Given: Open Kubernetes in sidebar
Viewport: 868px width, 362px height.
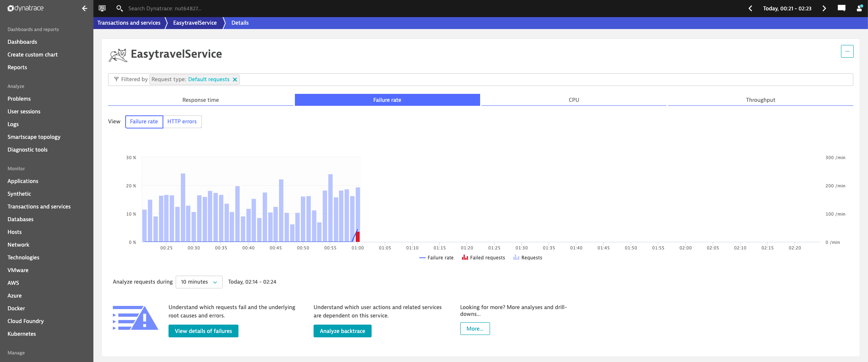Looking at the screenshot, I should pyautogui.click(x=21, y=334).
